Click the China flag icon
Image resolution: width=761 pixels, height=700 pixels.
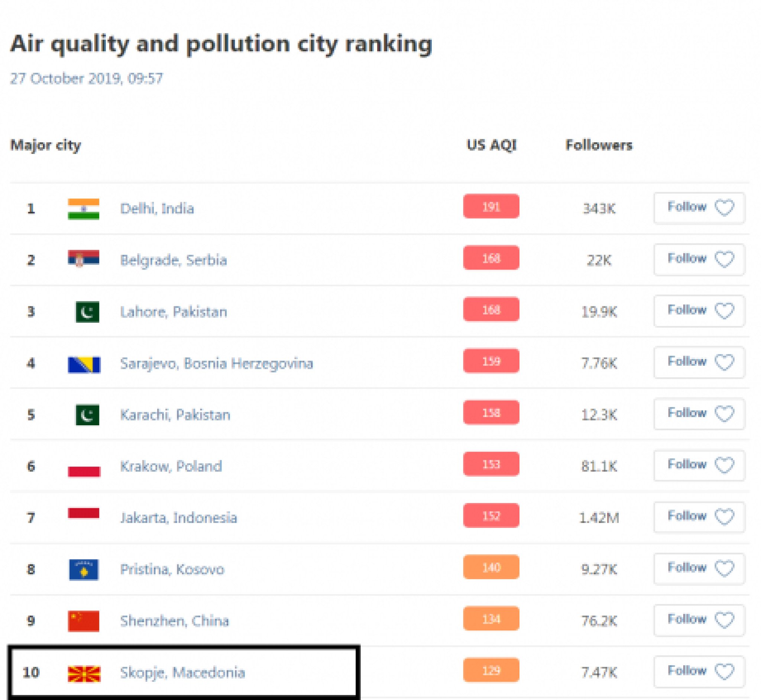[x=83, y=621]
